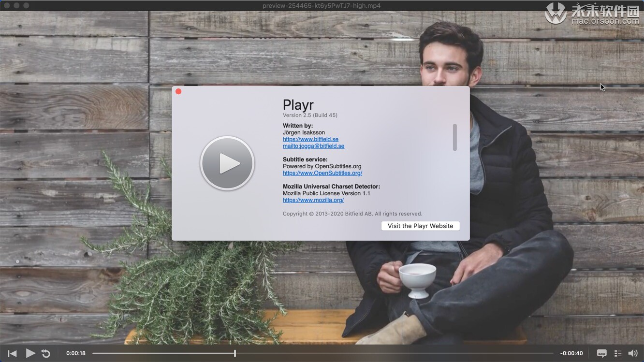
Task: Click the large Playr play logo in the About window
Action: (x=227, y=163)
